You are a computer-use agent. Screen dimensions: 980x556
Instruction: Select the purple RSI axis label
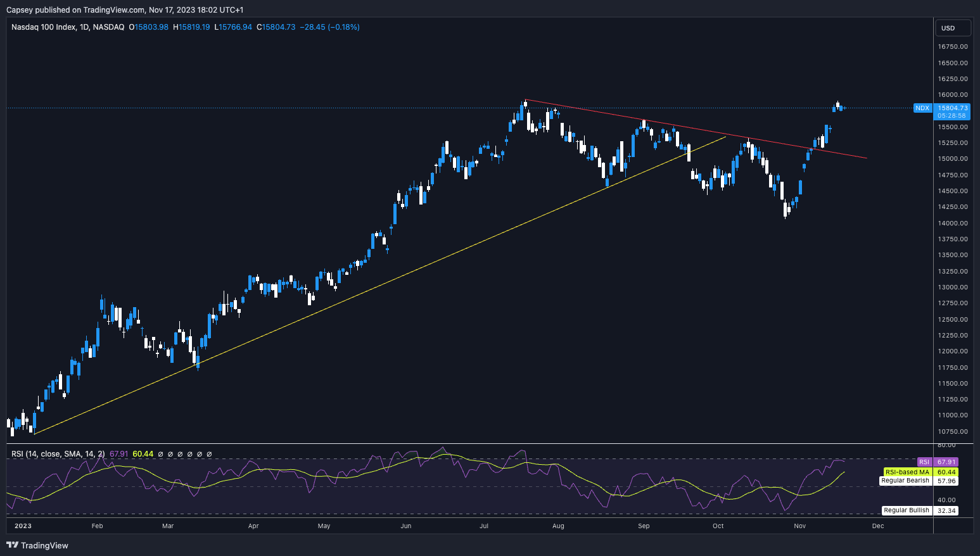924,462
